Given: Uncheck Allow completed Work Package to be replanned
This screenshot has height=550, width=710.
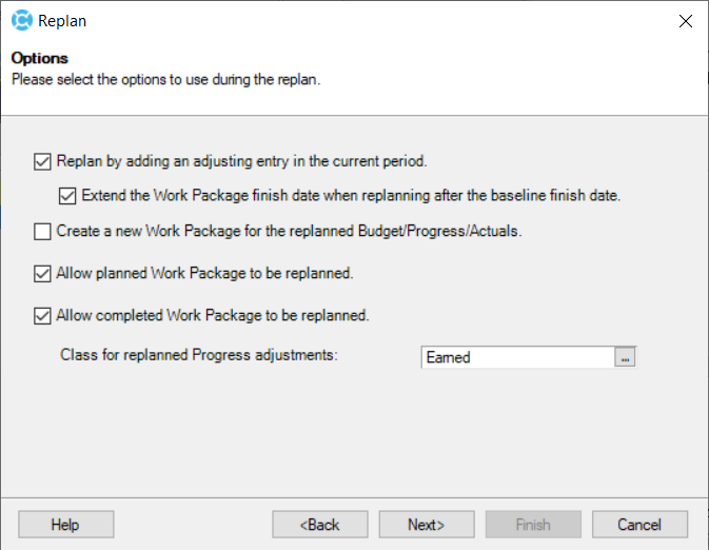Looking at the screenshot, I should click(x=43, y=316).
